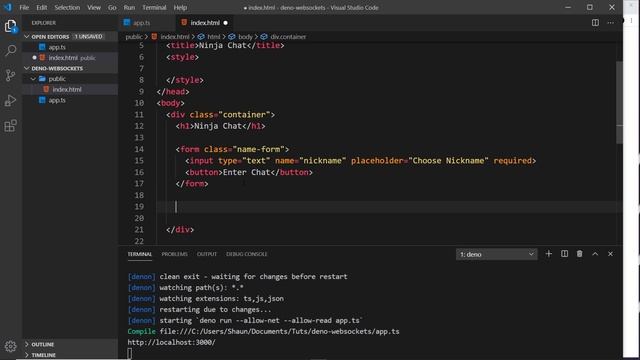Image resolution: width=640 pixels, height=360 pixels.
Task: Create a new terminal with plus icon
Action: click(x=549, y=254)
